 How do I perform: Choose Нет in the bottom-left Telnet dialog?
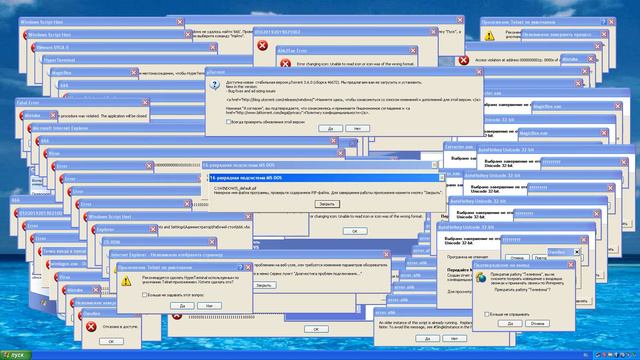pos(209,306)
